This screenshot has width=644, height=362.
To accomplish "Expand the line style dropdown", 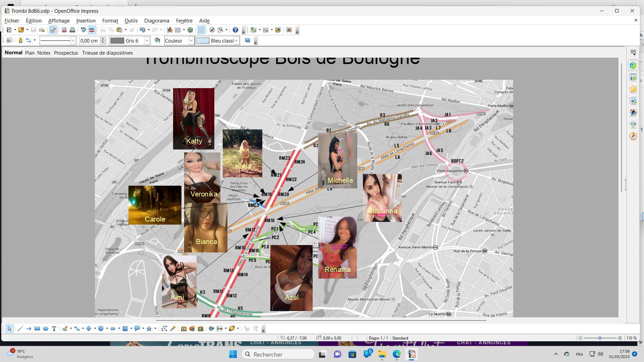I will pyautogui.click(x=72, y=41).
